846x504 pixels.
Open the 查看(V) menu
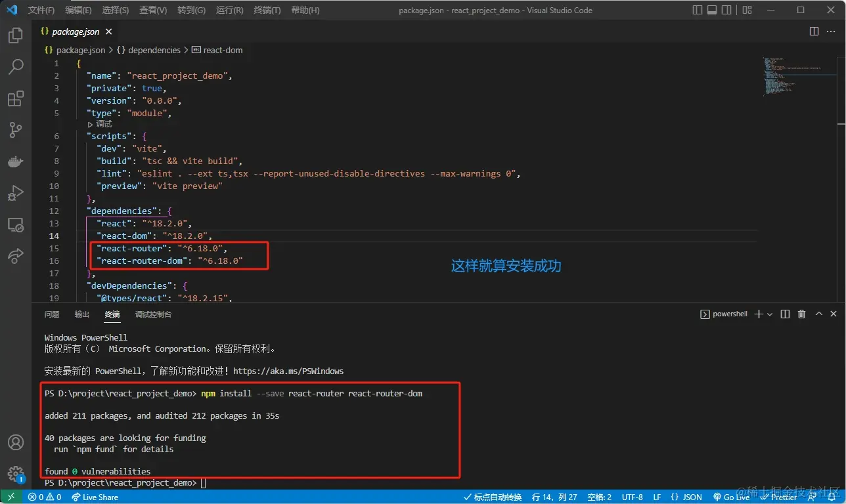153,10
